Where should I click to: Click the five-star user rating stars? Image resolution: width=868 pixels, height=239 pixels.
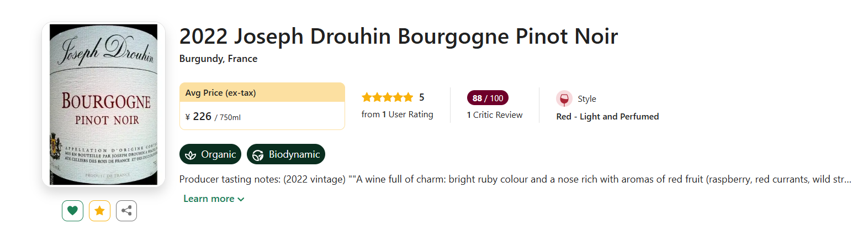[387, 97]
